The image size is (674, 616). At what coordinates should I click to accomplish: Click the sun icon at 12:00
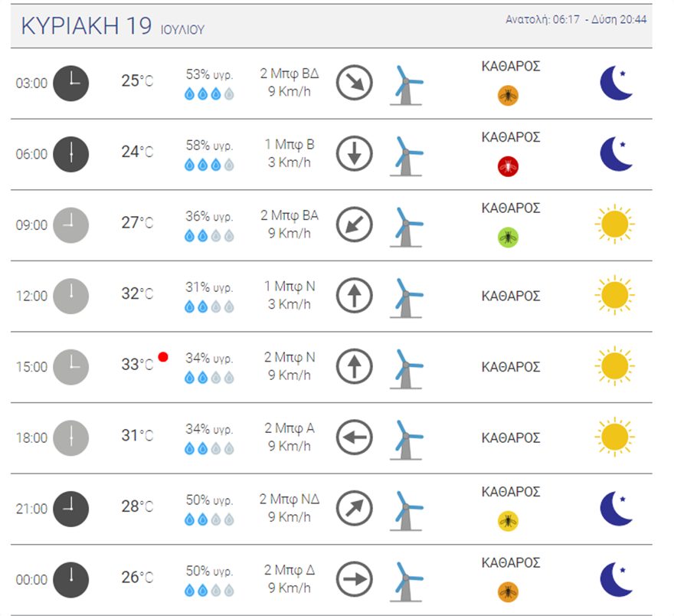[x=614, y=296]
